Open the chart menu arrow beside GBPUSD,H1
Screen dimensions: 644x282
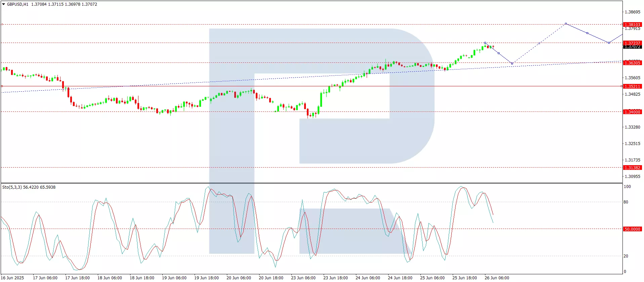click(3, 4)
